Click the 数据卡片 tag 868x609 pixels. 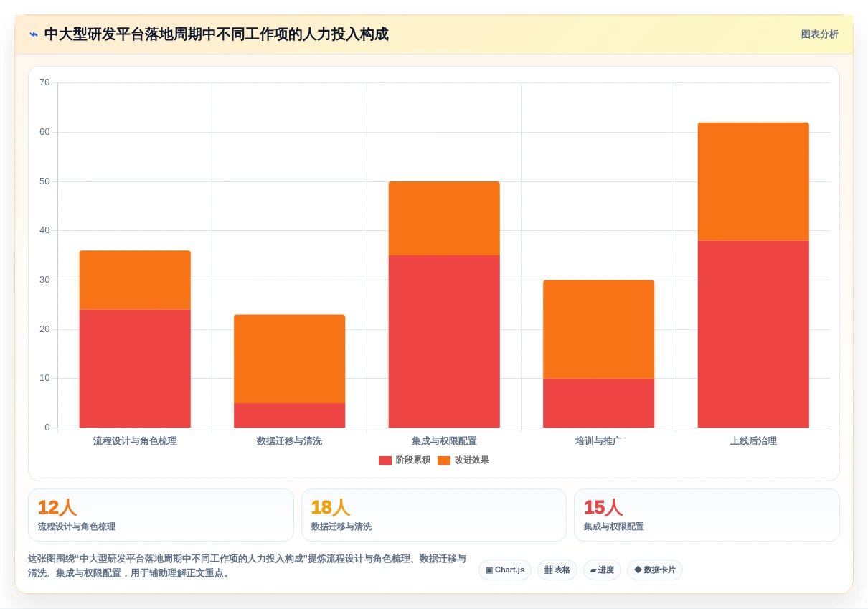pyautogui.click(x=655, y=570)
